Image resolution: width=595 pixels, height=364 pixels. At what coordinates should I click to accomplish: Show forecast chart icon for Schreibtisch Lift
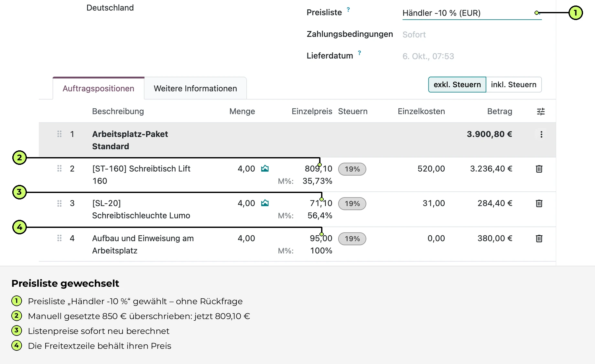(x=265, y=168)
